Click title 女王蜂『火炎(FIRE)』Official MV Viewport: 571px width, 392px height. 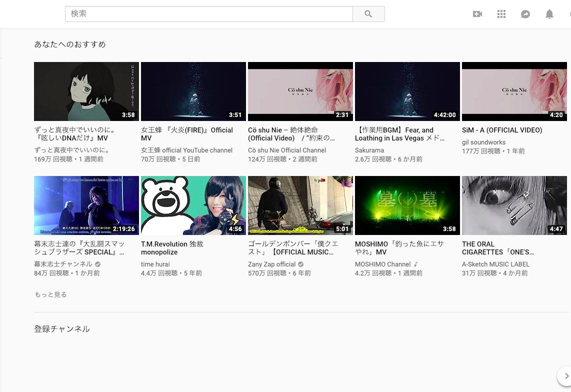pos(187,134)
